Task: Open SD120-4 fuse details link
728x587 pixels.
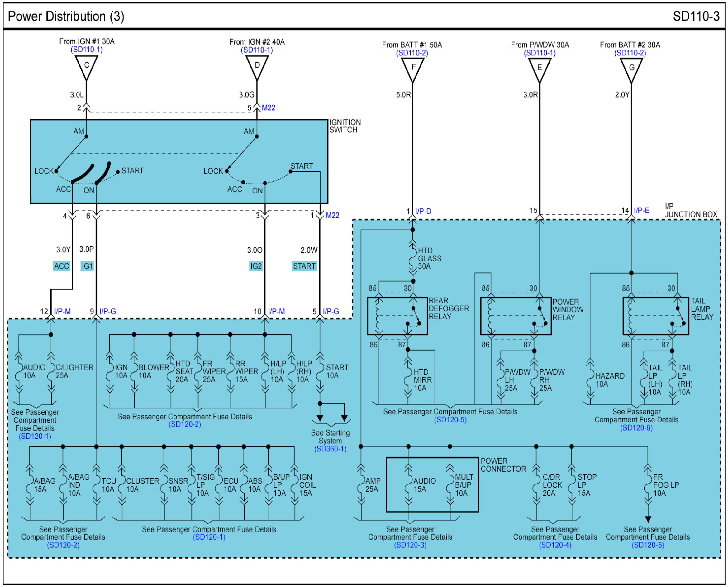Action: tap(555, 545)
